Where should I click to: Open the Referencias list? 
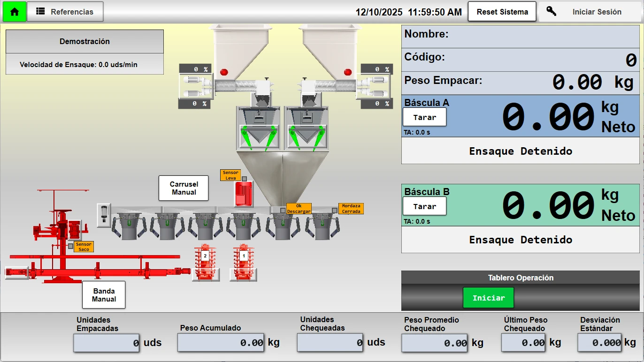(x=65, y=12)
